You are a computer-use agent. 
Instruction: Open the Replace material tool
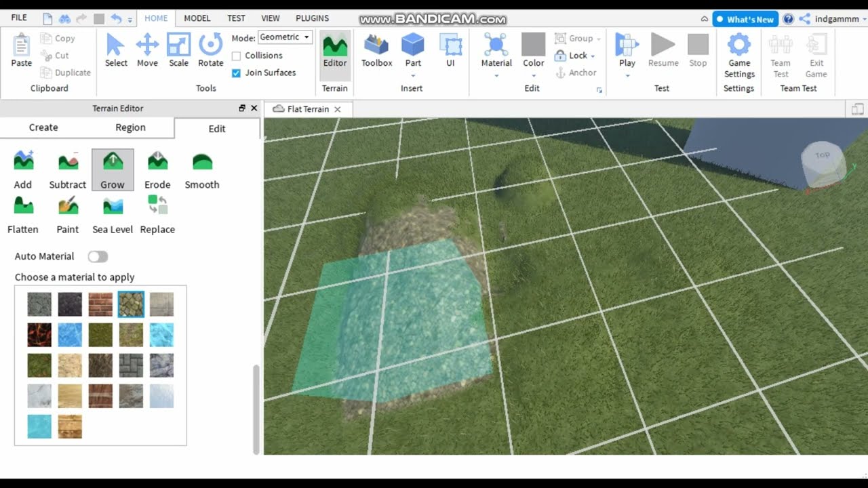click(157, 215)
